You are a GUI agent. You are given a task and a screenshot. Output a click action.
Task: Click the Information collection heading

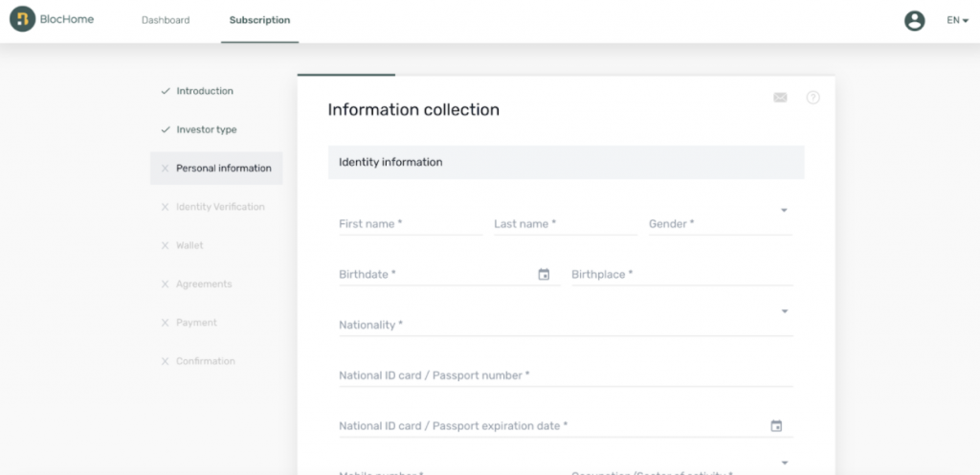(x=413, y=110)
